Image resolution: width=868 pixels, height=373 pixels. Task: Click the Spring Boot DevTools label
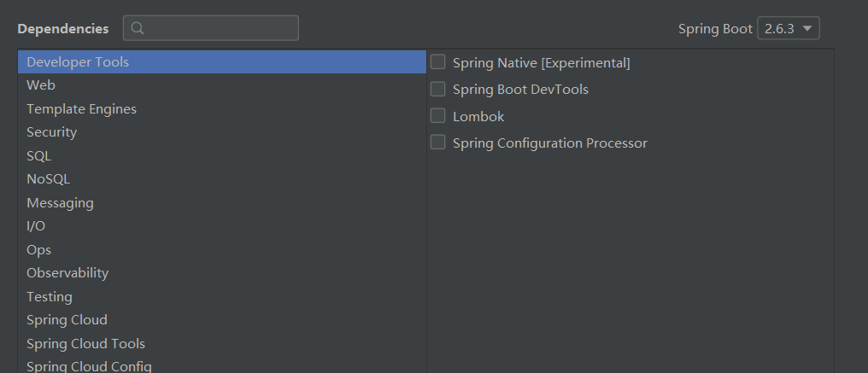pos(520,90)
